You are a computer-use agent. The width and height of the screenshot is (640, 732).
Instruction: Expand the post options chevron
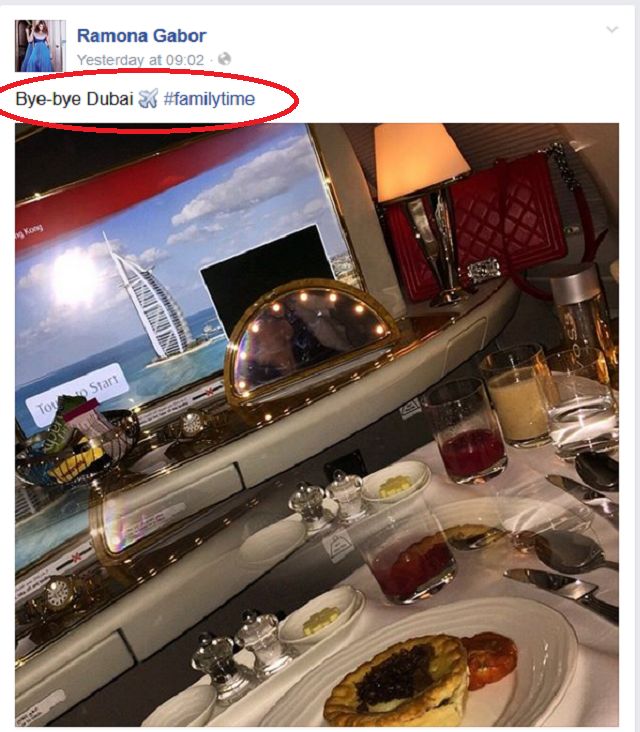(612, 30)
